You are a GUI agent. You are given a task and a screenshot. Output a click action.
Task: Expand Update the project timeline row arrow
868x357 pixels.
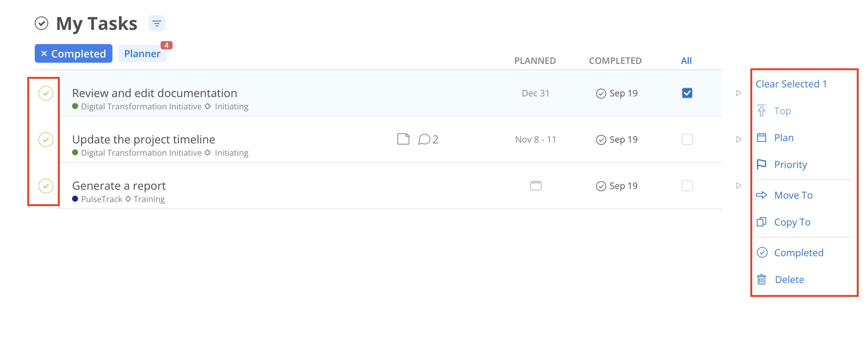(x=738, y=139)
